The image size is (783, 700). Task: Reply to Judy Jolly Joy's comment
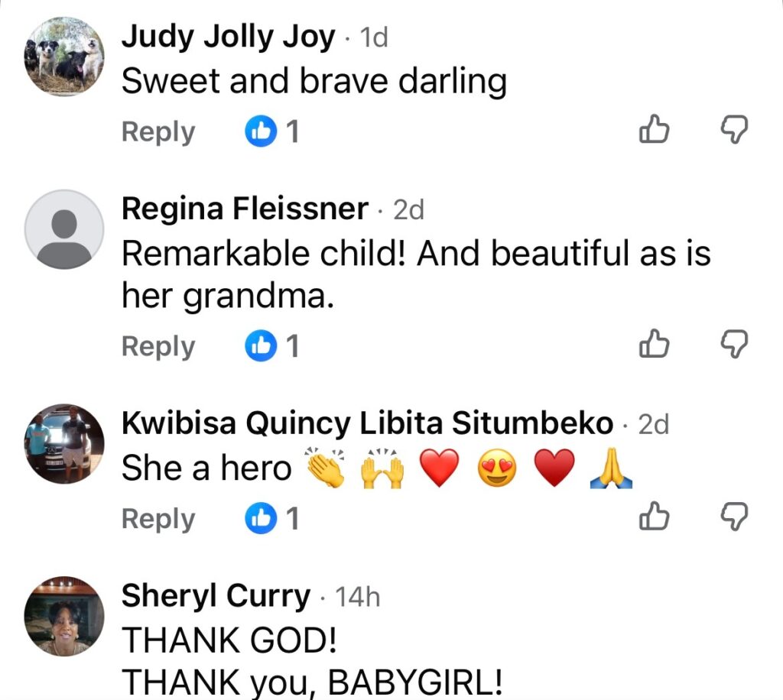tap(158, 132)
